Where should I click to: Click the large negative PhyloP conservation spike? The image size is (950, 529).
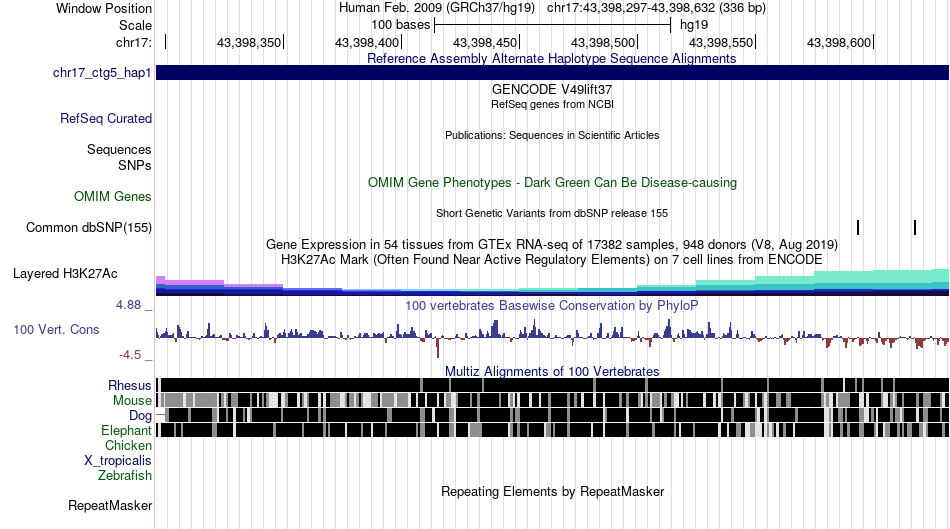[437, 348]
